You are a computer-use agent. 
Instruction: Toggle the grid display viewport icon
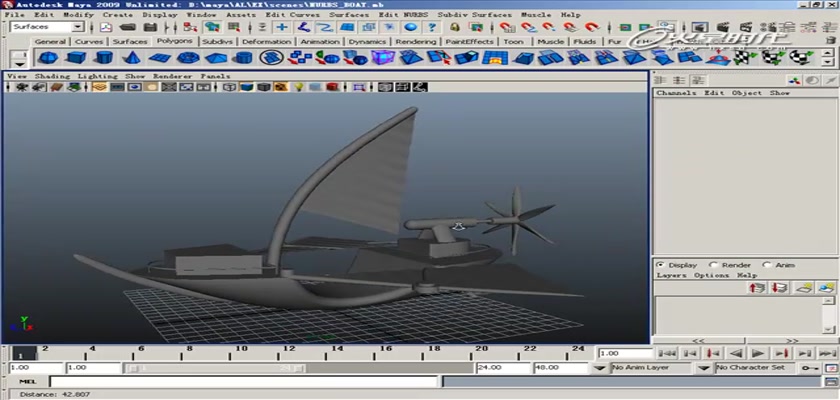point(100,87)
